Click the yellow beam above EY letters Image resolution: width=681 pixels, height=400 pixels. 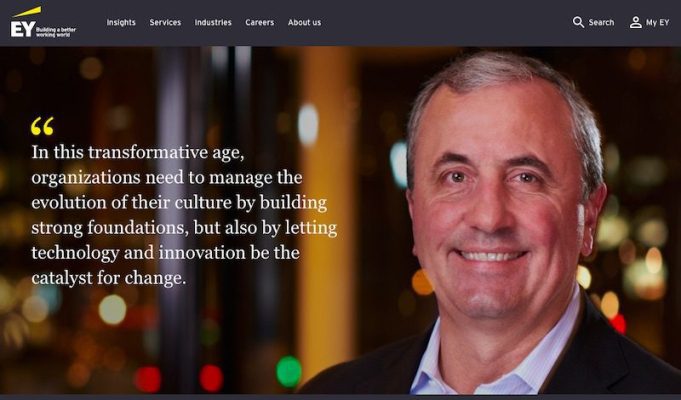[27, 12]
